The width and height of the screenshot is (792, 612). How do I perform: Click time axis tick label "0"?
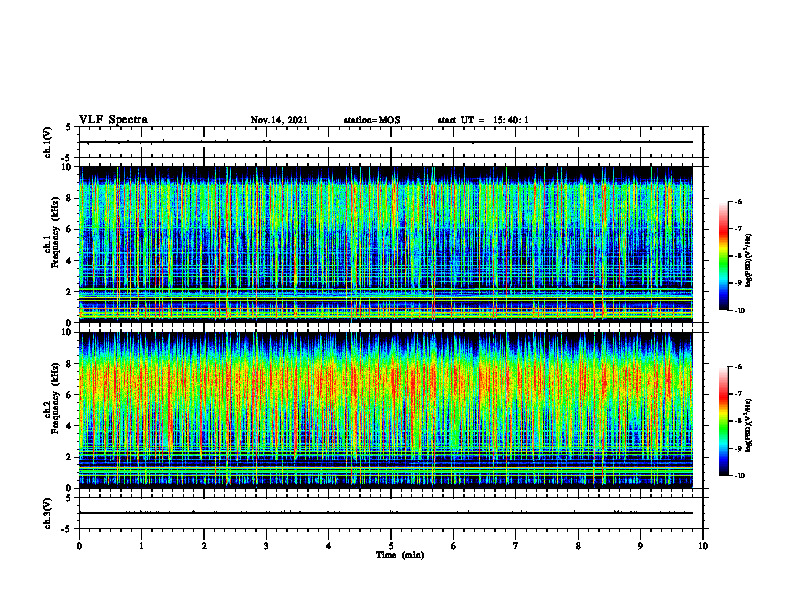[x=79, y=546]
